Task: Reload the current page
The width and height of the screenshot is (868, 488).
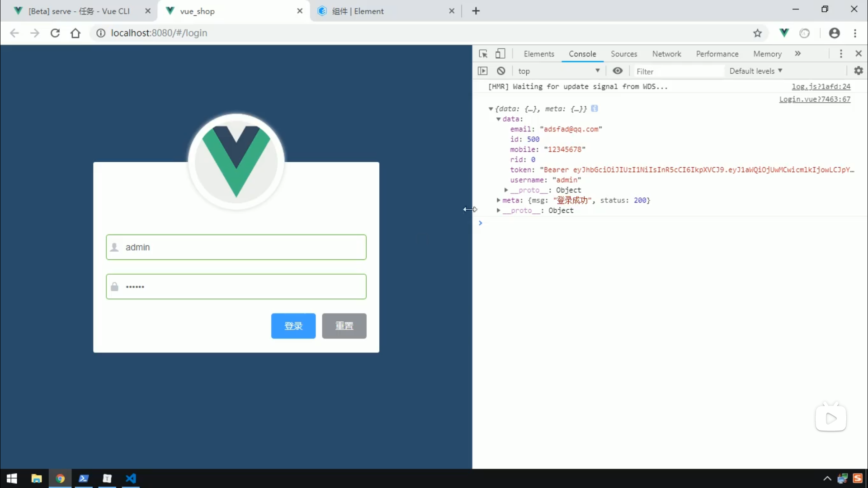Action: [x=55, y=33]
